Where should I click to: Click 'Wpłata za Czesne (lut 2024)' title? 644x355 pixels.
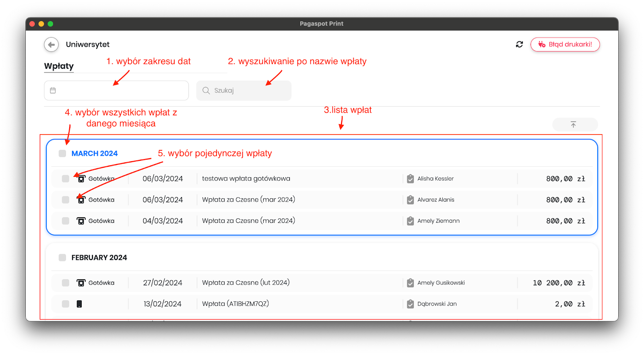(246, 283)
